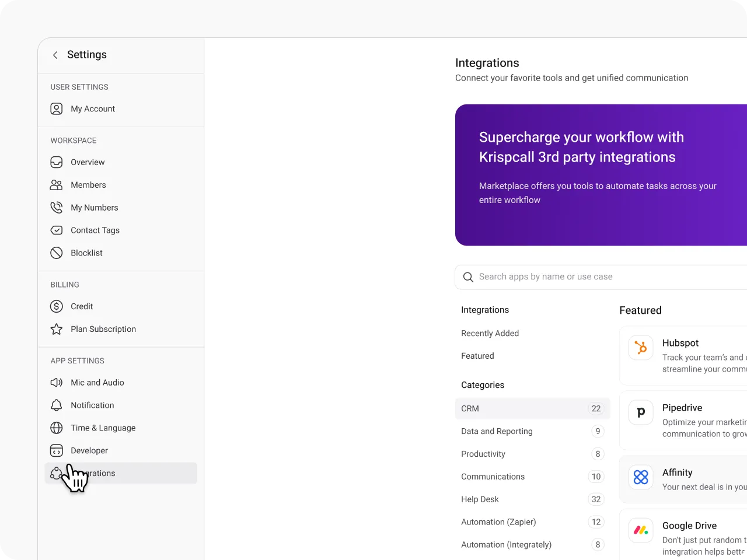
Task: Click the Overview inbox icon
Action: 57,162
